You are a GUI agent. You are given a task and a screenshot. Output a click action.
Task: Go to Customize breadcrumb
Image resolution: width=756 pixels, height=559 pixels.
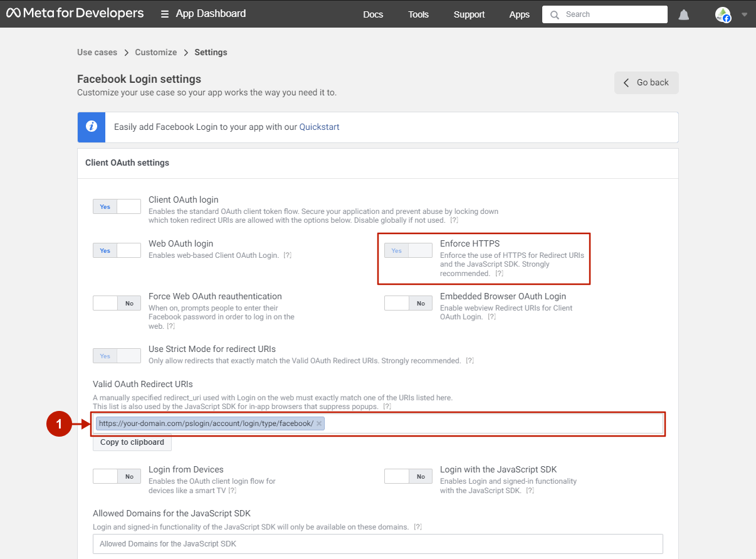coord(156,52)
